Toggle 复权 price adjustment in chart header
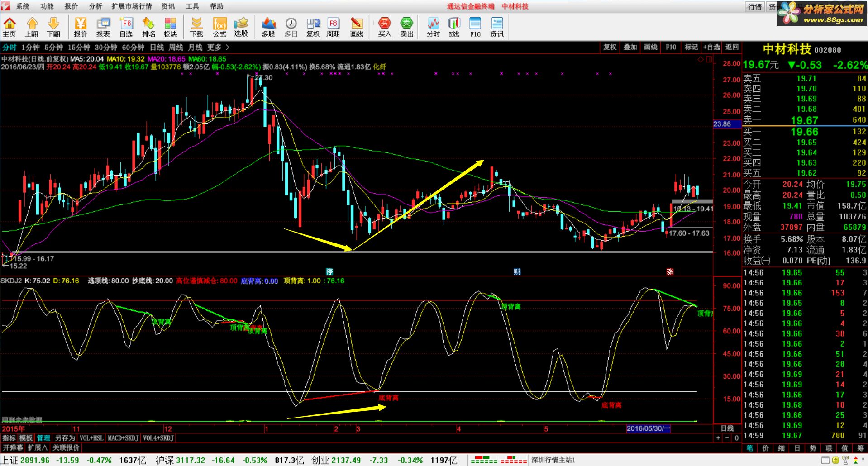This screenshot has height=466, width=868. click(x=610, y=47)
